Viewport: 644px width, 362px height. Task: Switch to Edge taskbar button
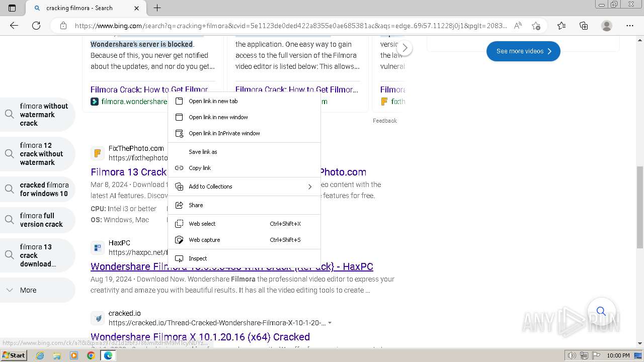(x=108, y=355)
